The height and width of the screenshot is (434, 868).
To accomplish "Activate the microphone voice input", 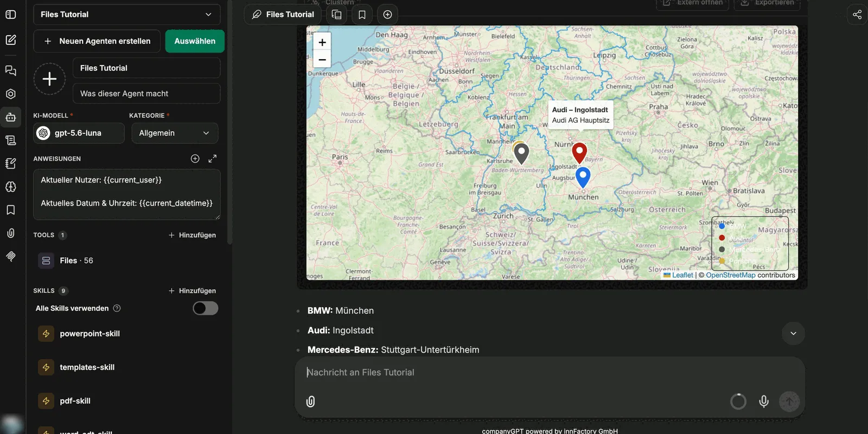I will [x=764, y=401].
